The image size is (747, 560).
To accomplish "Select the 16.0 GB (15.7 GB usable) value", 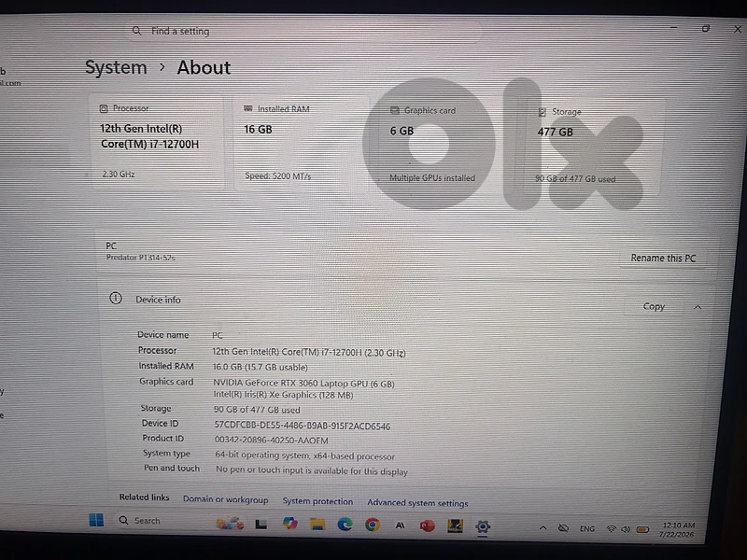I will (261, 367).
